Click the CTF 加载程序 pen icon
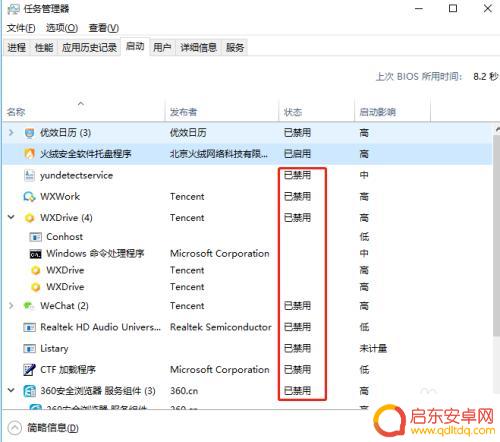Image resolution: width=500 pixels, height=442 pixels. (x=29, y=370)
